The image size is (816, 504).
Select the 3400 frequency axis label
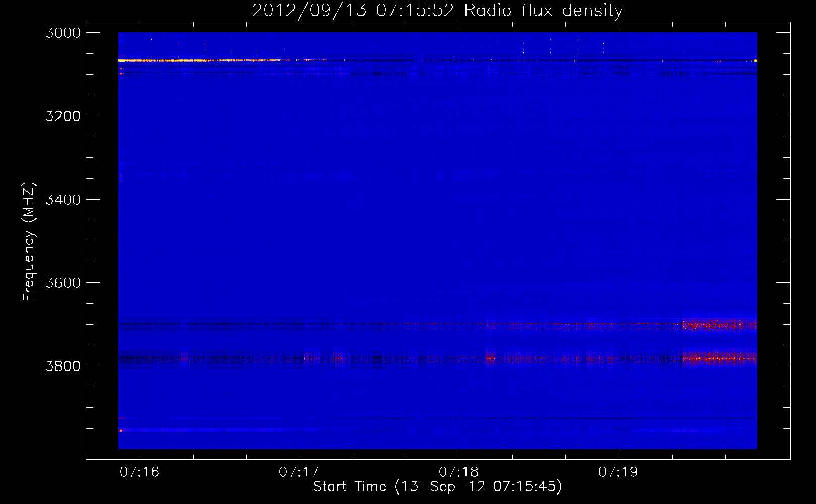[63, 200]
